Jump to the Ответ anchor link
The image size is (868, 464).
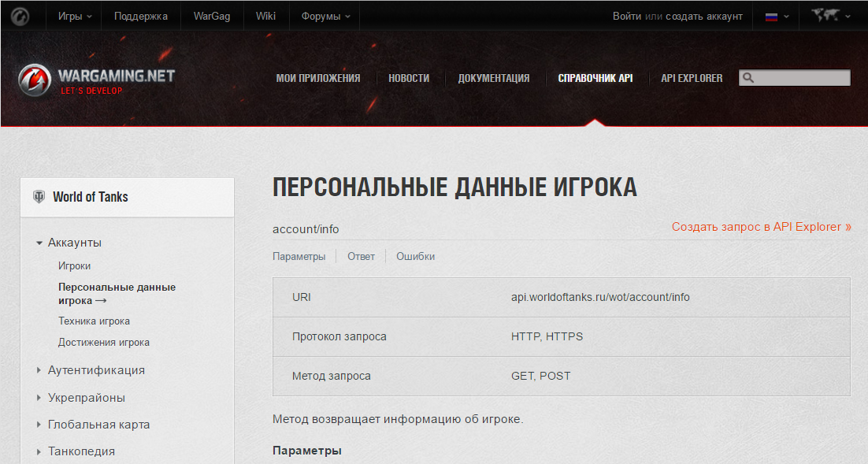click(361, 256)
